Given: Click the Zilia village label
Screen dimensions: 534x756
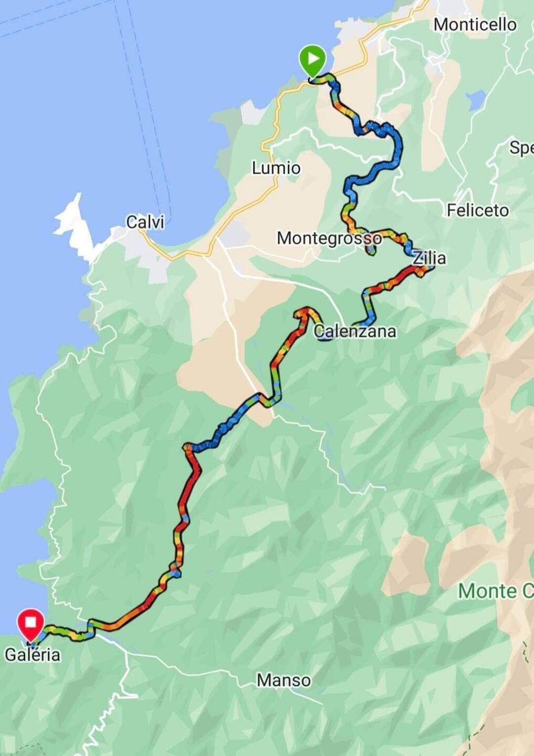Looking at the screenshot, I should (x=429, y=258).
